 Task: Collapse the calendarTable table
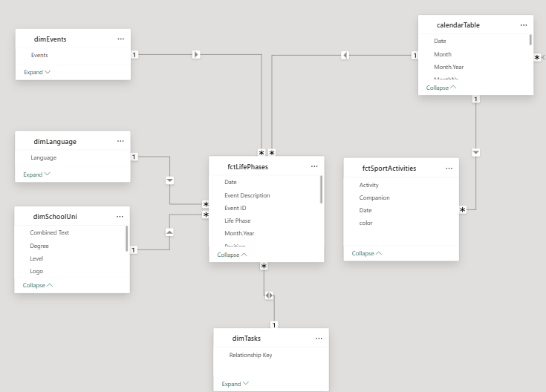point(441,88)
